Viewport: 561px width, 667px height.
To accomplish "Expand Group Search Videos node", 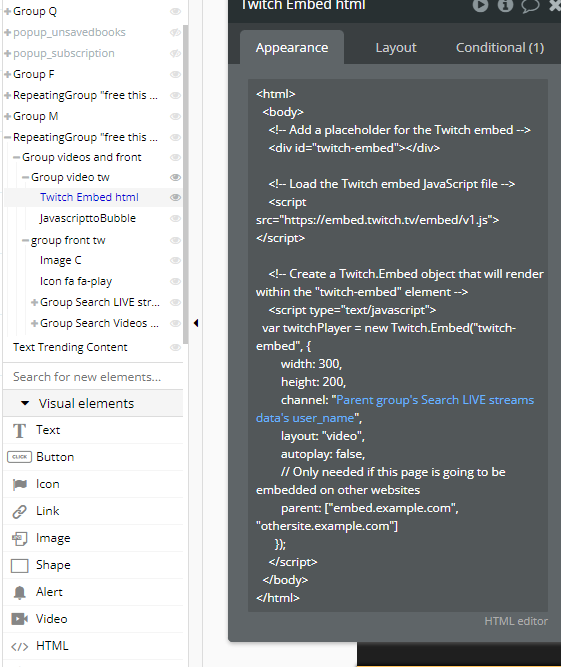I will point(34,323).
